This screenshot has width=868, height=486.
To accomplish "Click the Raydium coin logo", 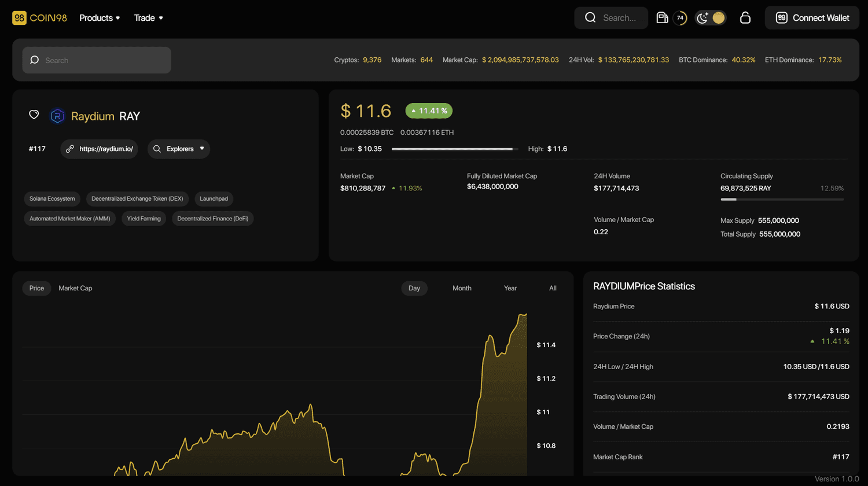I will click(x=57, y=116).
